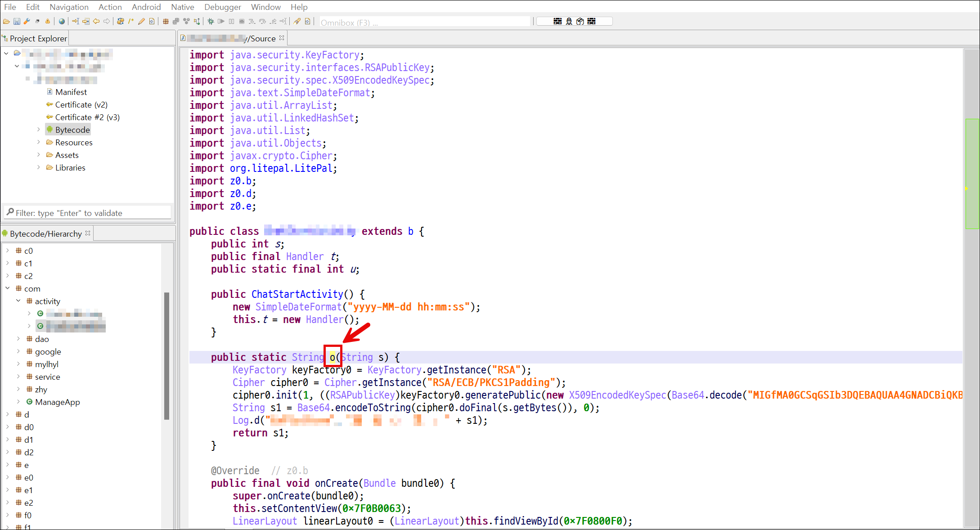980x530 pixels.
Task: Select ManageApp class in hierarchy
Action: coord(57,402)
